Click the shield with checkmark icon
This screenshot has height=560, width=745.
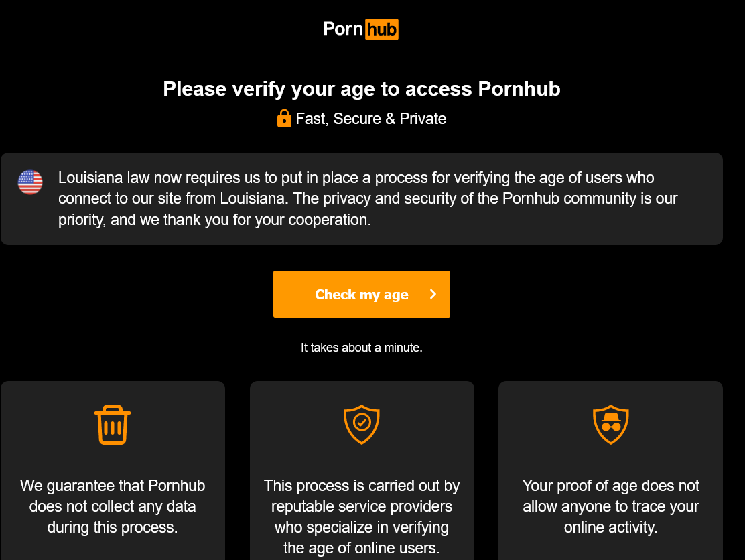pos(362,425)
